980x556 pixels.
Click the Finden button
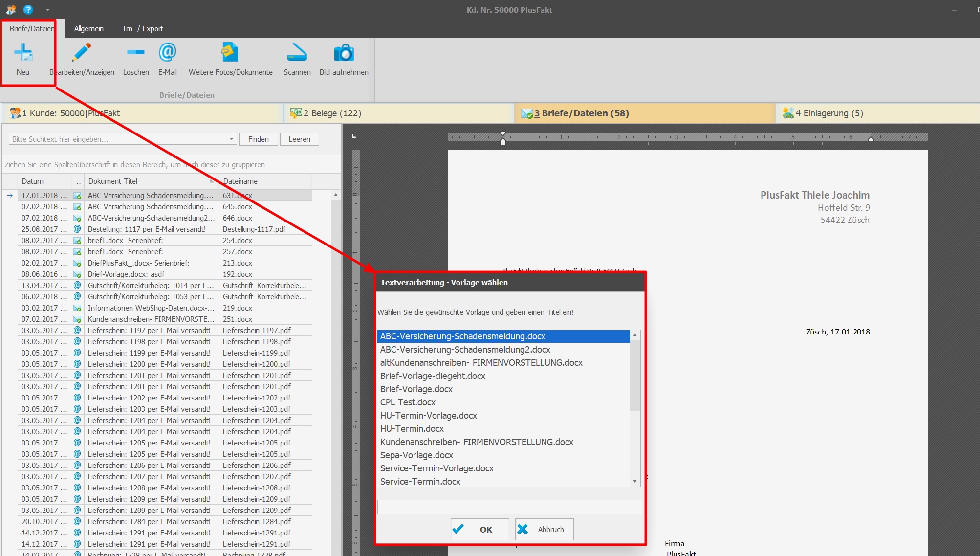(x=258, y=139)
